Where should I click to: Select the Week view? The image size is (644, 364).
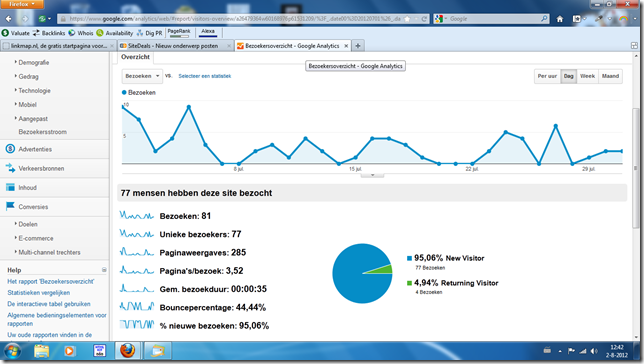587,76
